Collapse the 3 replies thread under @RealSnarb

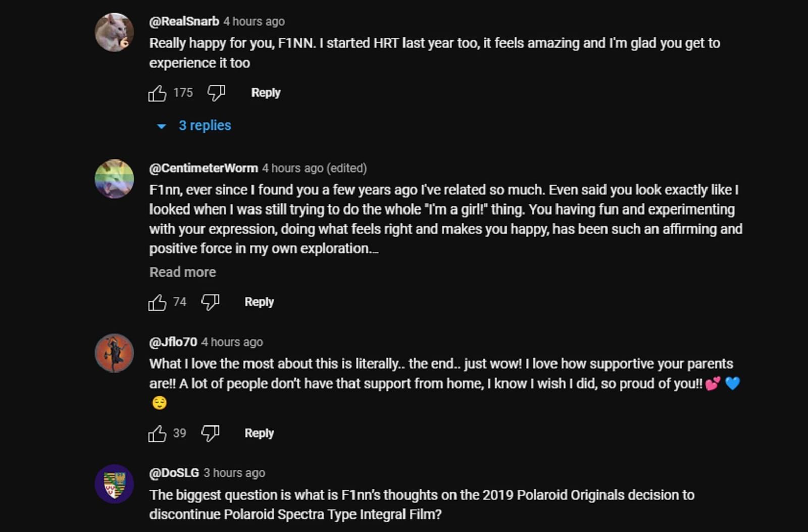(x=204, y=125)
